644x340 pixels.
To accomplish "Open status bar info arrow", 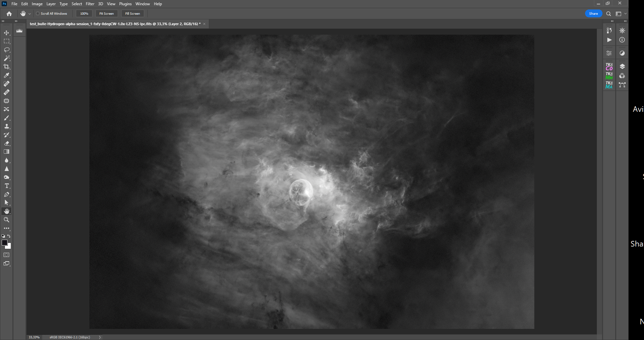I will pos(100,337).
